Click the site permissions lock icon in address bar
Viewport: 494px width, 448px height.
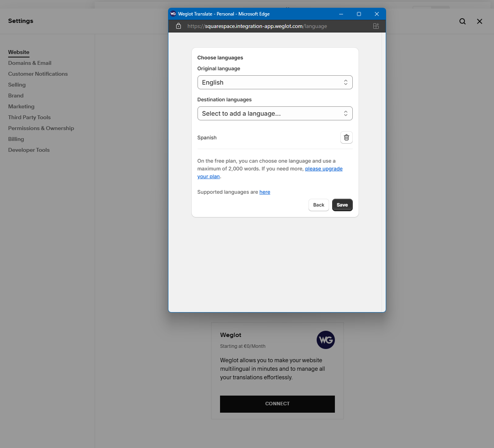[178, 26]
